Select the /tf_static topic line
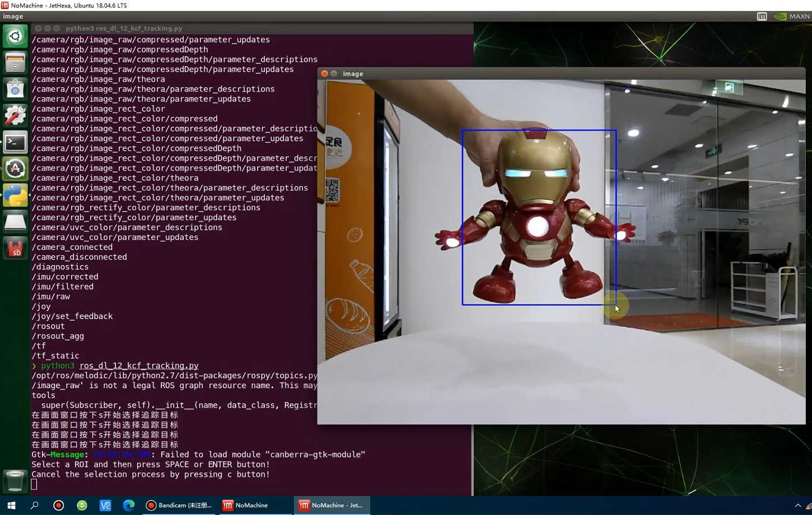 tap(55, 355)
